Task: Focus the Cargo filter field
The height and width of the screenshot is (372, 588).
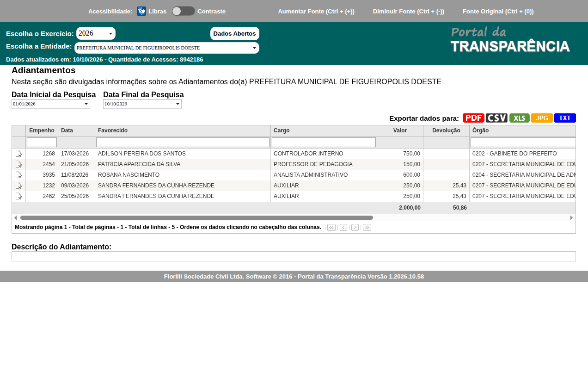Action: pos(324,142)
